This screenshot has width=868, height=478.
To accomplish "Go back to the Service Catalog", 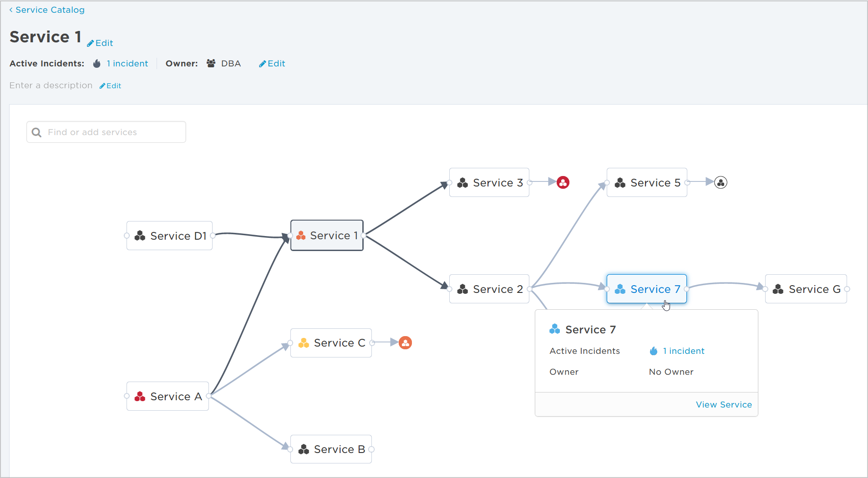I will 50,10.
